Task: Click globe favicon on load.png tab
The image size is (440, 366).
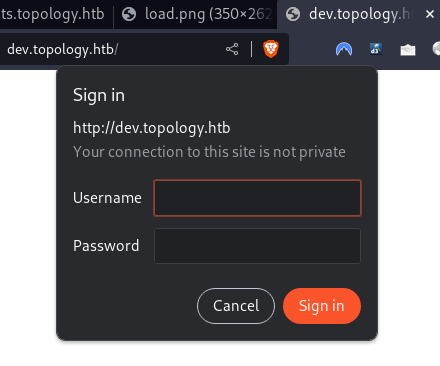Action: coord(129,14)
